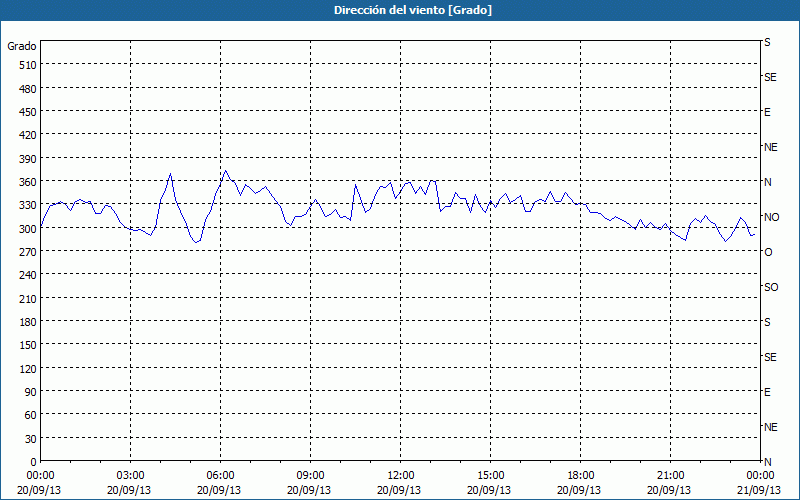Click the 09:00 time axis label
The height and width of the screenshot is (500, 800).
[310, 476]
